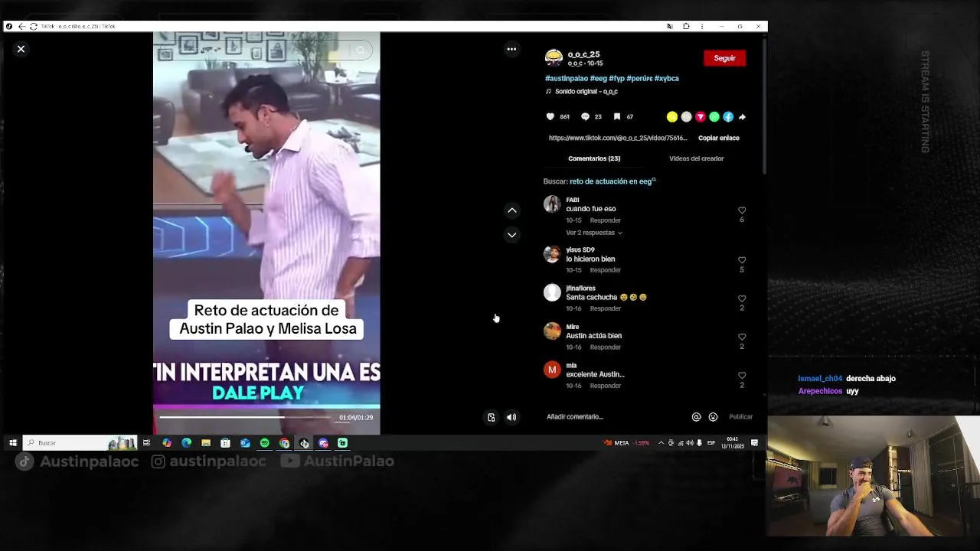Open hashtag #xybca
Image resolution: width=980 pixels, height=551 pixels.
click(667, 78)
